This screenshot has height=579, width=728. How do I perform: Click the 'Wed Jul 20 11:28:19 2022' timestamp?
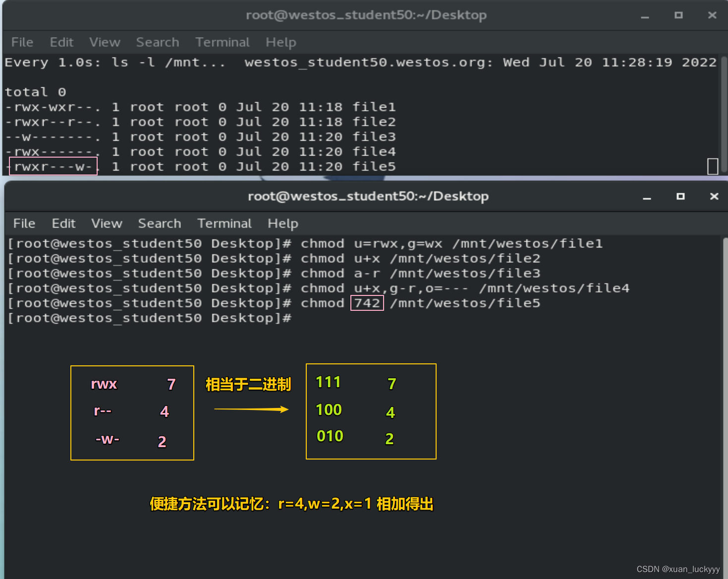click(x=610, y=62)
